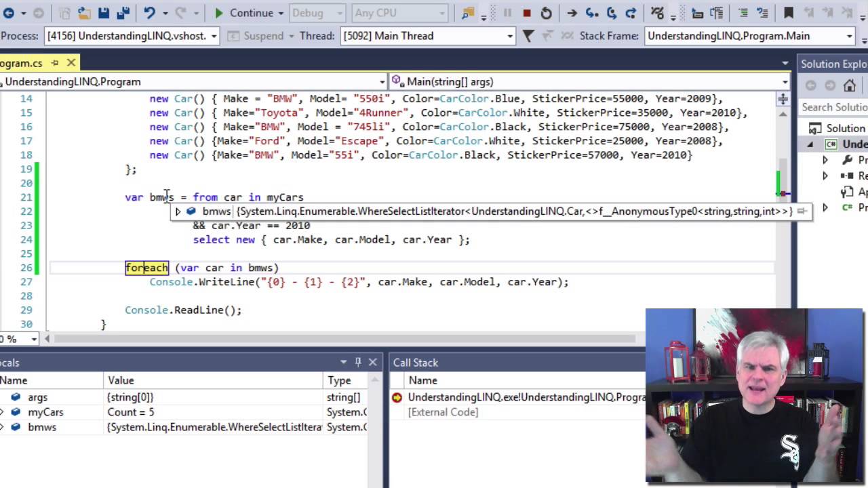The width and height of the screenshot is (868, 488).
Task: Click the Type column header in Locals
Action: [346, 380]
